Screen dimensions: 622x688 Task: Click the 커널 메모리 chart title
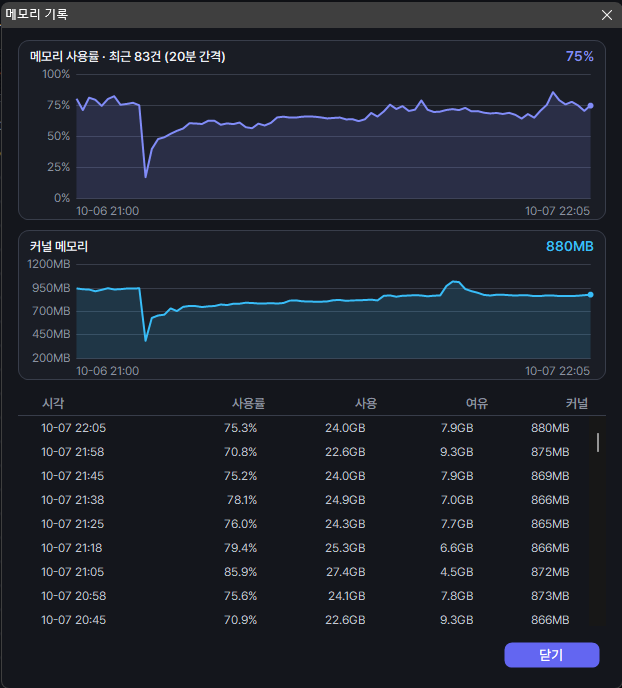click(59, 246)
